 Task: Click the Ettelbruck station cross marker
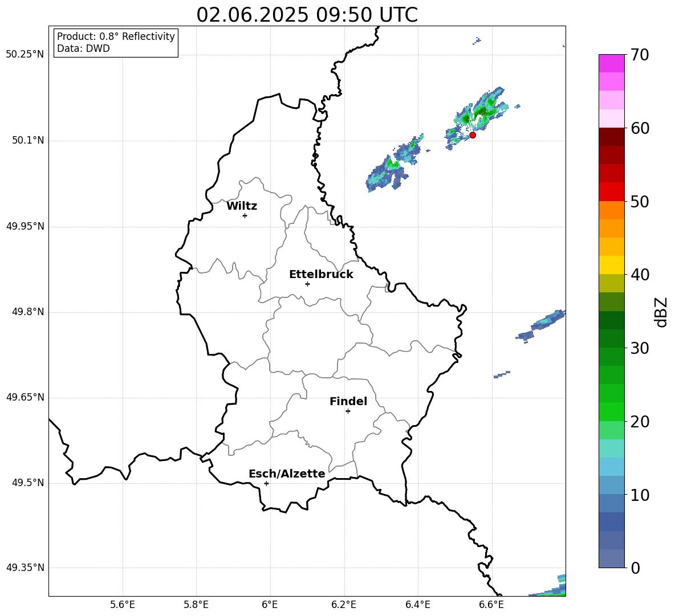pos(307,284)
